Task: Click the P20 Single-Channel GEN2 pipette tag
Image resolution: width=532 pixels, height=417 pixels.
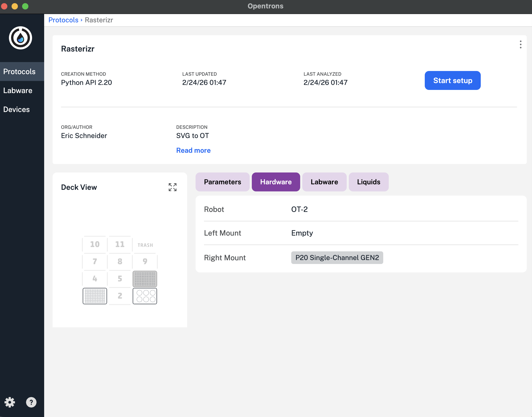Action: coord(337,258)
